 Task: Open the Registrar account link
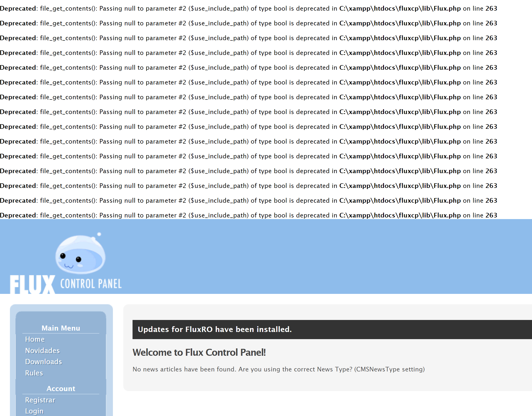pos(40,400)
